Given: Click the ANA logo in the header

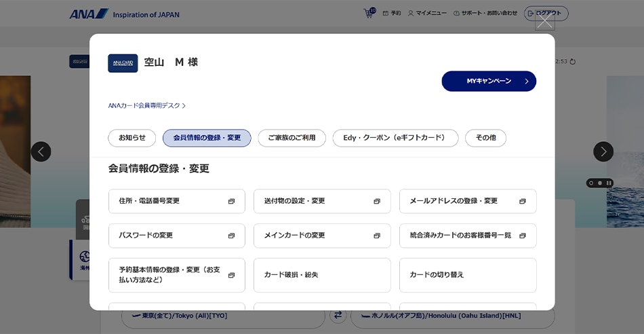Looking at the screenshot, I should [x=89, y=14].
